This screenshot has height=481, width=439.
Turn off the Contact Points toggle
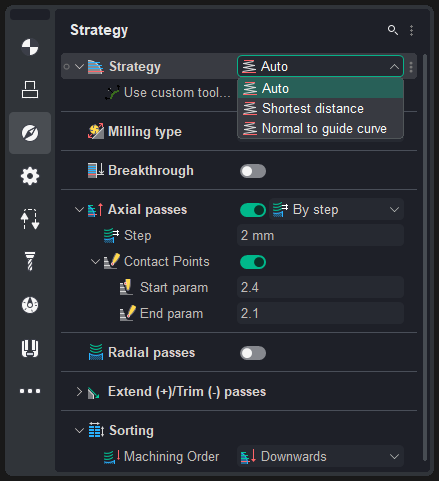(x=253, y=262)
